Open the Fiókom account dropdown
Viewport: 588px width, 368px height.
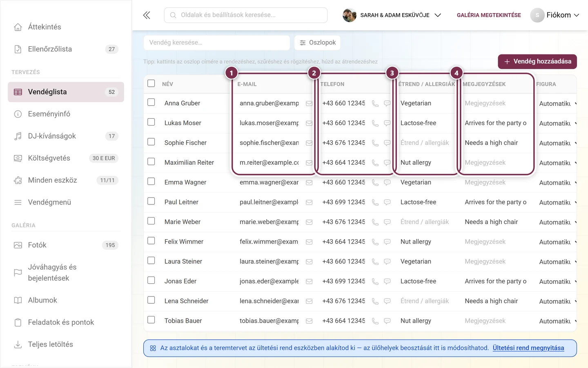click(555, 15)
